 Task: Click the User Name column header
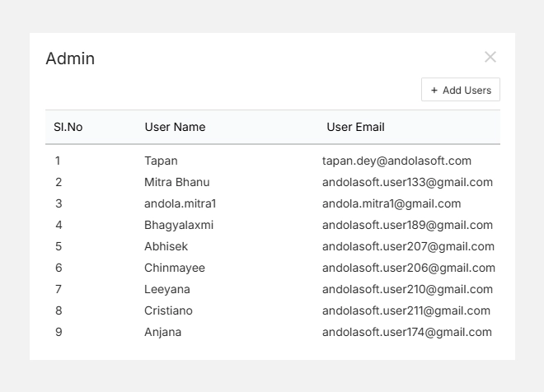click(175, 127)
